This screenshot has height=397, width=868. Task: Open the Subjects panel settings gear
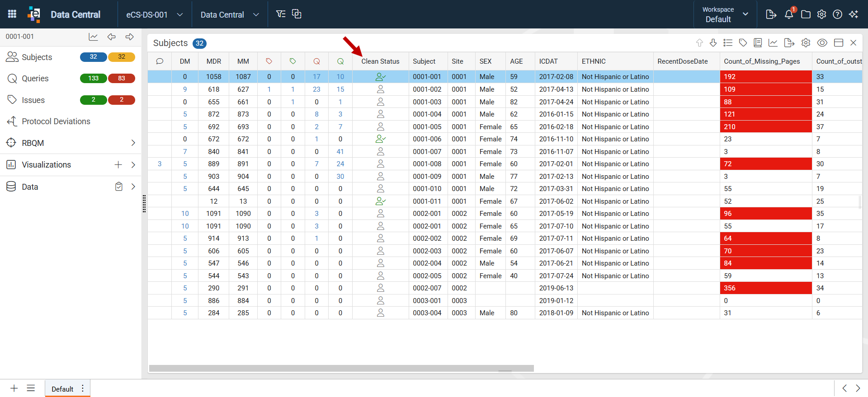point(806,43)
